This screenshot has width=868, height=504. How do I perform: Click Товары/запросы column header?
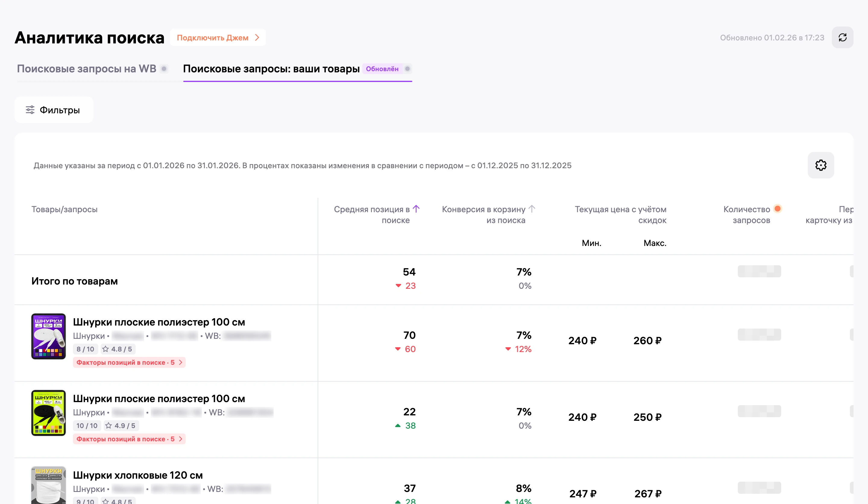pos(64,209)
